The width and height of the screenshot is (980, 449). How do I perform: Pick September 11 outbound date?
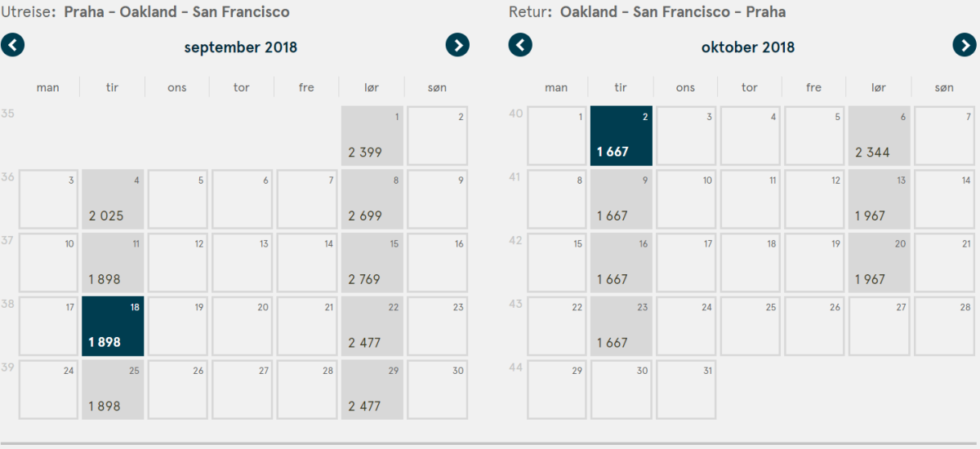113,263
